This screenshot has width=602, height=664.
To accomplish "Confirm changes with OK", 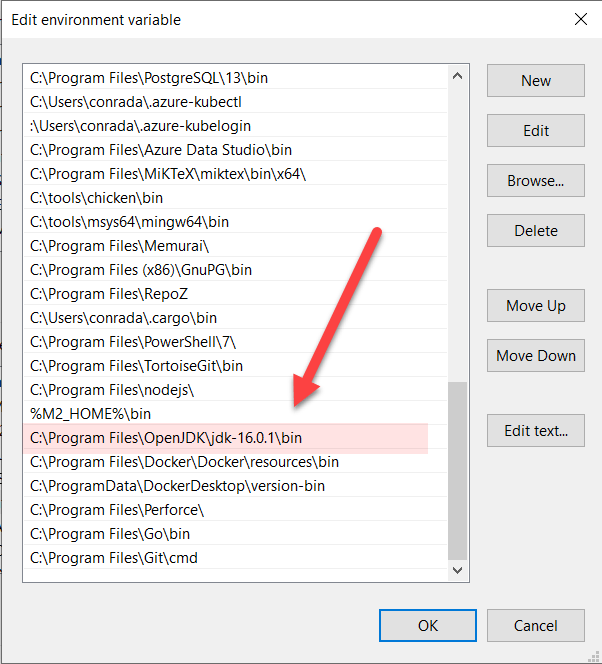I will [427, 625].
